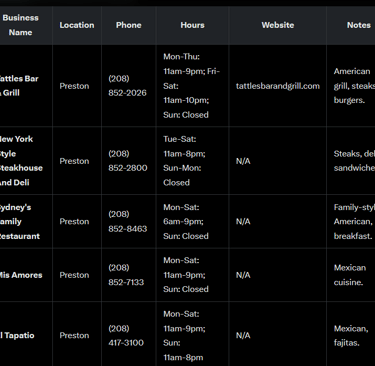The height and width of the screenshot is (366, 375).
Task: Click the Hours column header
Action: [x=192, y=25]
